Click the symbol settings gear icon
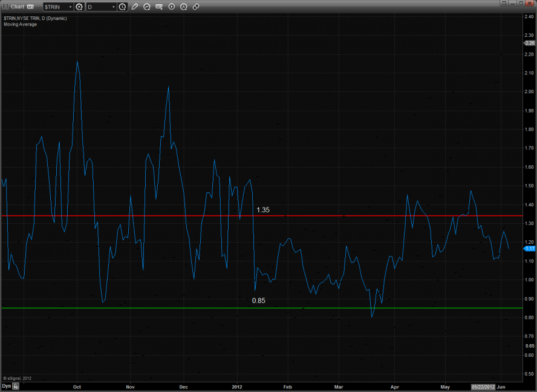The width and height of the screenshot is (537, 392). pyautogui.click(x=79, y=7)
